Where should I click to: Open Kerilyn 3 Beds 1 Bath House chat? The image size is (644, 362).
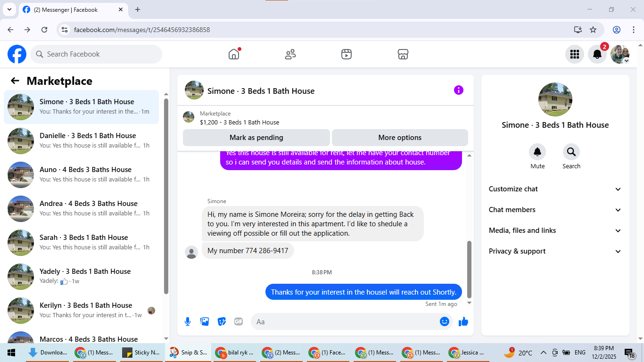[x=81, y=311]
